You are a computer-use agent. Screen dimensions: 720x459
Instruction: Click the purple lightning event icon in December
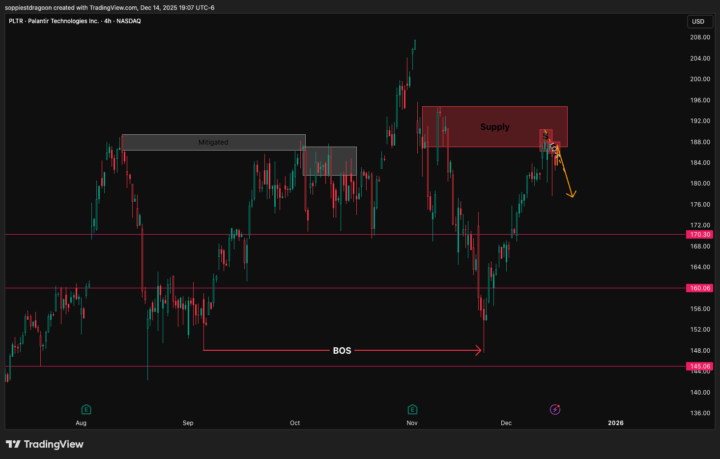point(555,409)
